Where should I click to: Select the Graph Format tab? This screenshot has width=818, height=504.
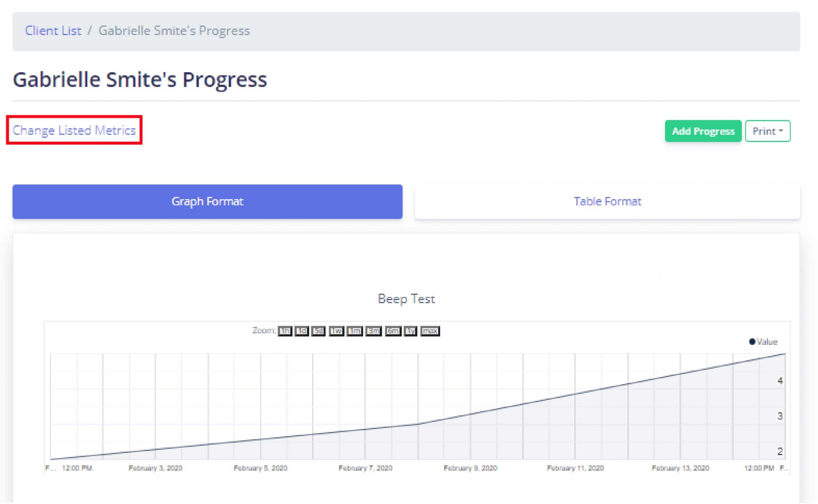tap(207, 201)
